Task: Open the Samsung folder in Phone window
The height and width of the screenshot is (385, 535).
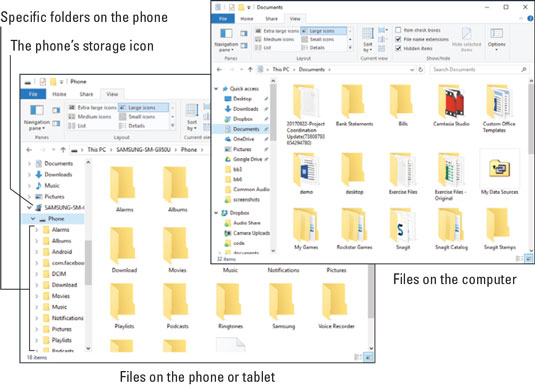Action: tap(284, 306)
